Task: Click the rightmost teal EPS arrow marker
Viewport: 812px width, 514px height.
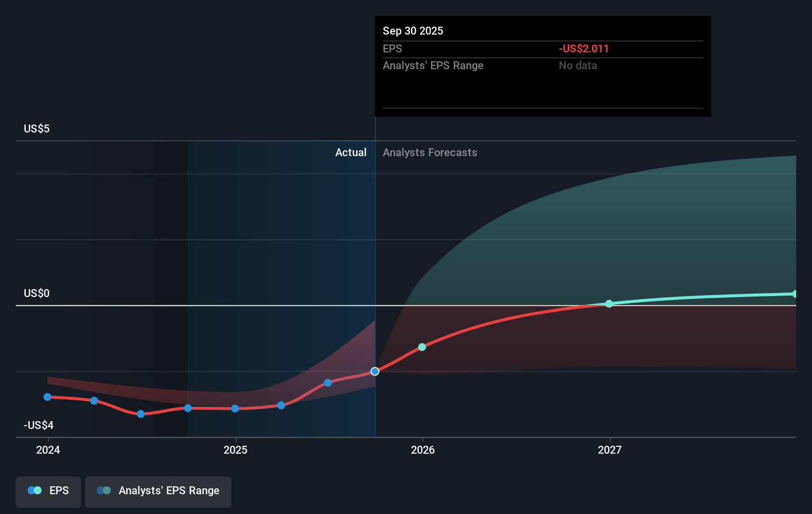Action: click(794, 294)
